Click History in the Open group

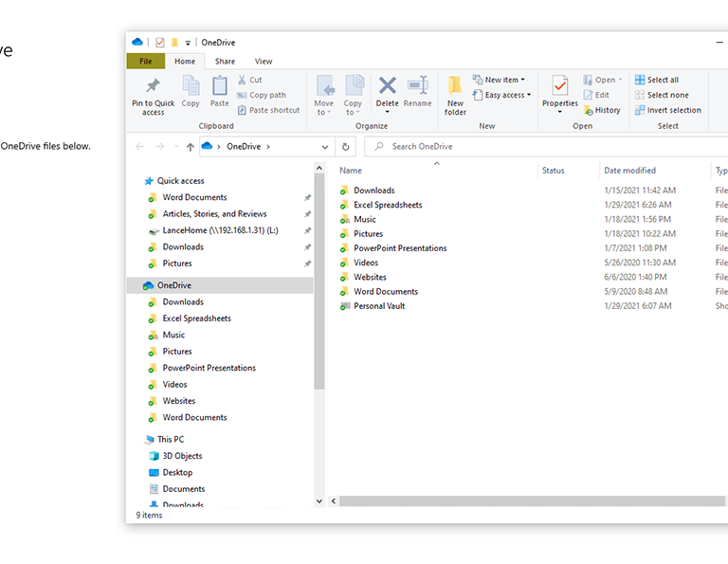coord(602,111)
